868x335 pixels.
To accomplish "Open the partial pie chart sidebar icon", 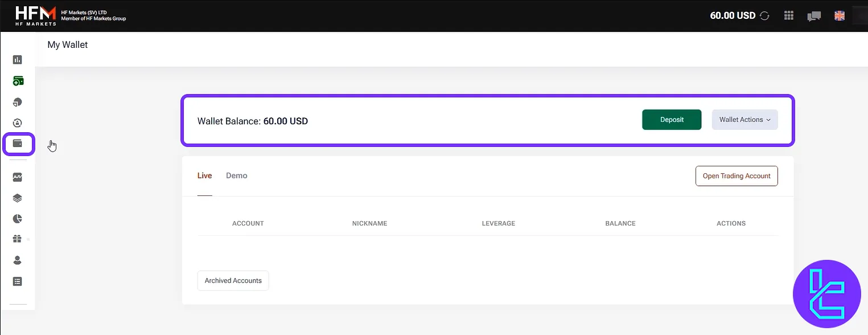I will [x=17, y=102].
